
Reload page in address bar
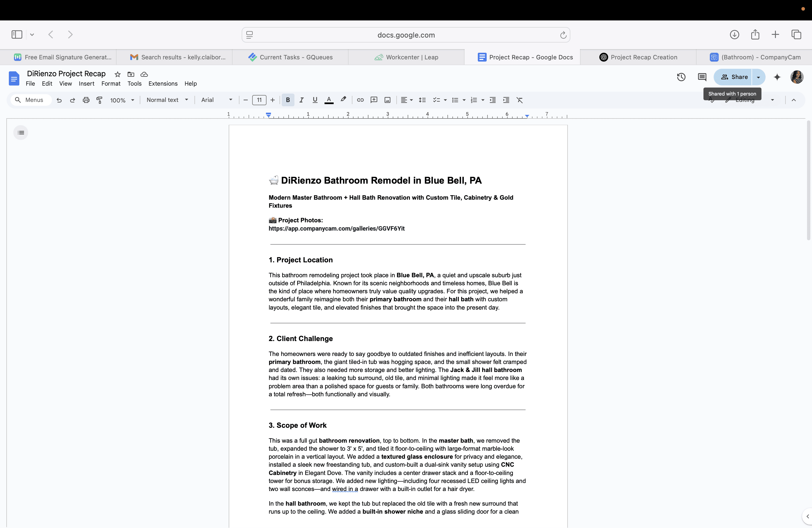tap(563, 35)
